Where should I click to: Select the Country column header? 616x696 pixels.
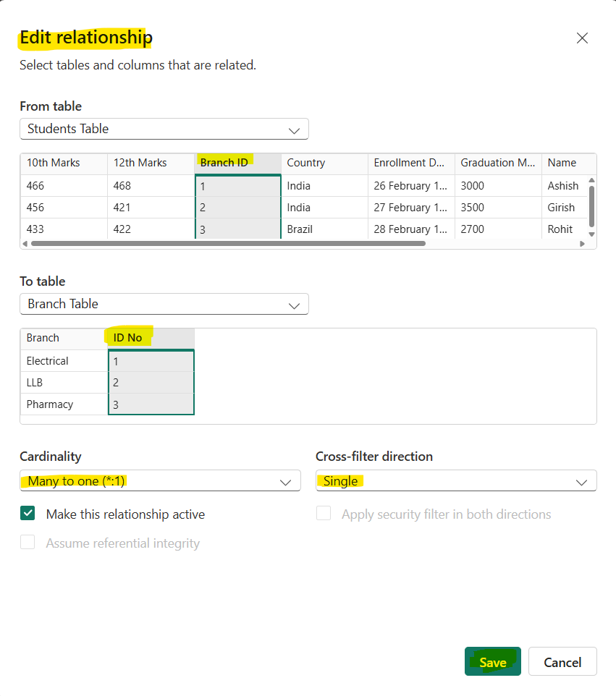click(x=306, y=163)
